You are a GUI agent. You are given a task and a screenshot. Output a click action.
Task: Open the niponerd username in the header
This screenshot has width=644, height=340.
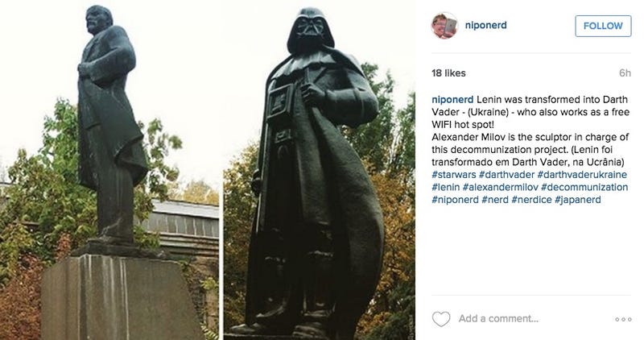click(x=486, y=25)
